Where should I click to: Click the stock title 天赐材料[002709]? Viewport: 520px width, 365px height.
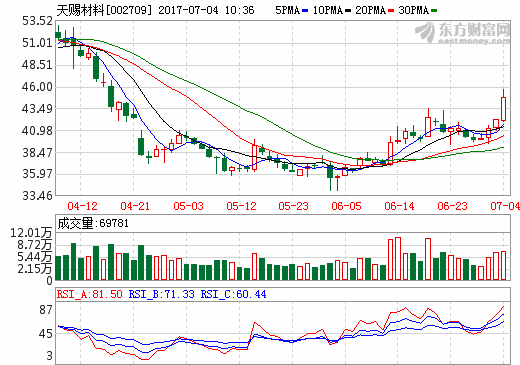pyautogui.click(x=104, y=10)
